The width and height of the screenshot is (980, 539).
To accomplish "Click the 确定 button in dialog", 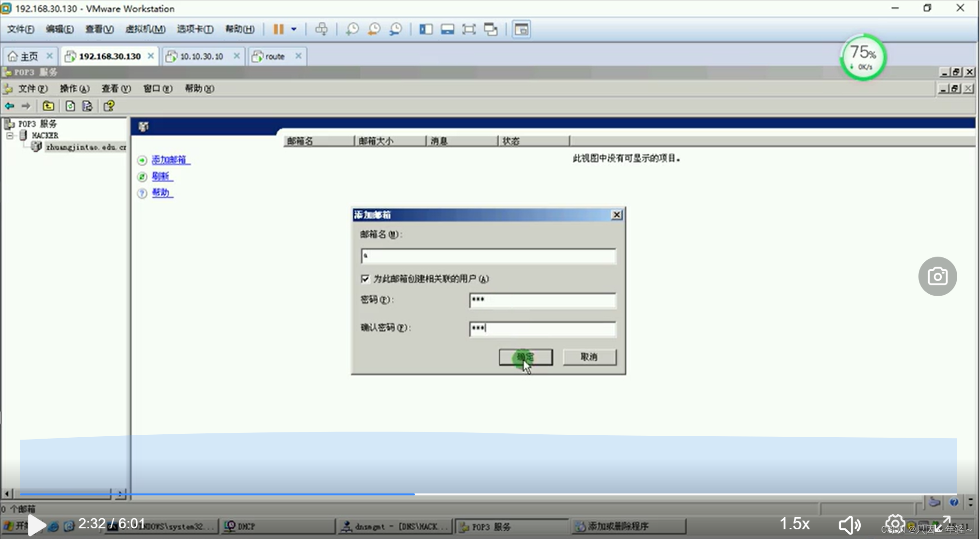I will pyautogui.click(x=525, y=357).
